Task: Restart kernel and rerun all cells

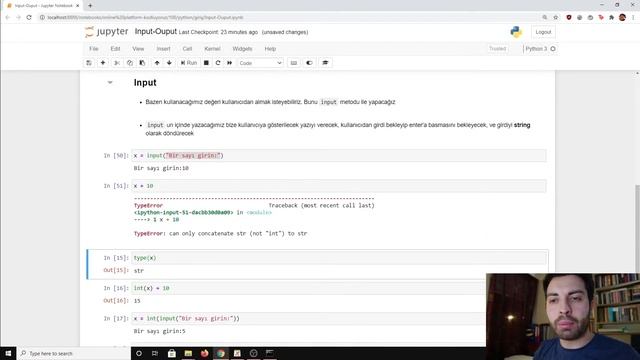Action: 229,63
